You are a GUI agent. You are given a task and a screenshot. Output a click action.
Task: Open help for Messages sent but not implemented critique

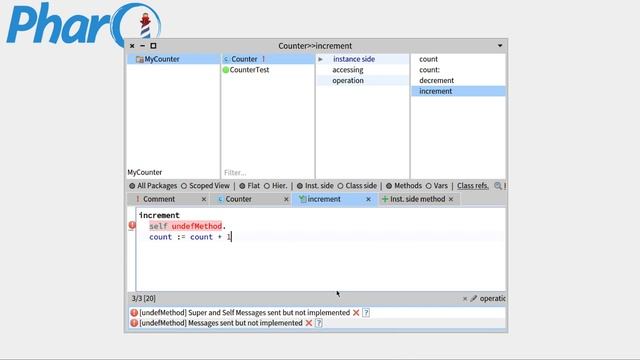(319, 323)
